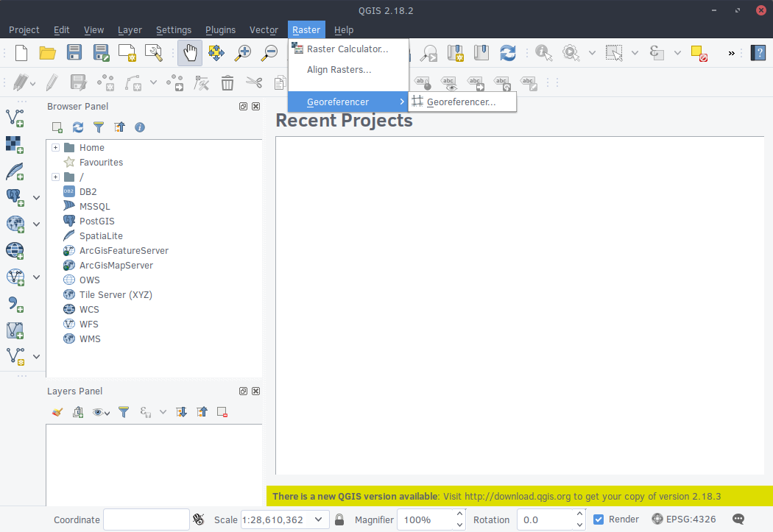This screenshot has height=532, width=773.
Task: Open the New Shapefile Layer dropdown arrow
Action: [37, 357]
